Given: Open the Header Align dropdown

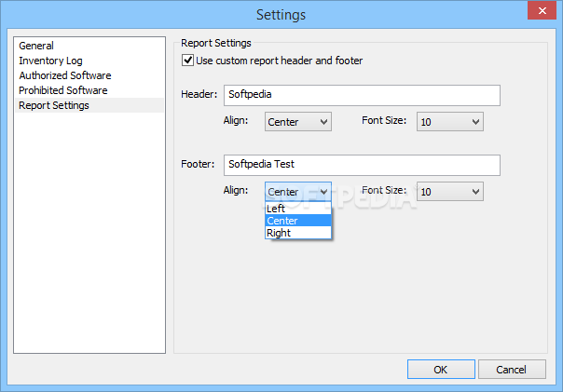Looking at the screenshot, I should (298, 121).
